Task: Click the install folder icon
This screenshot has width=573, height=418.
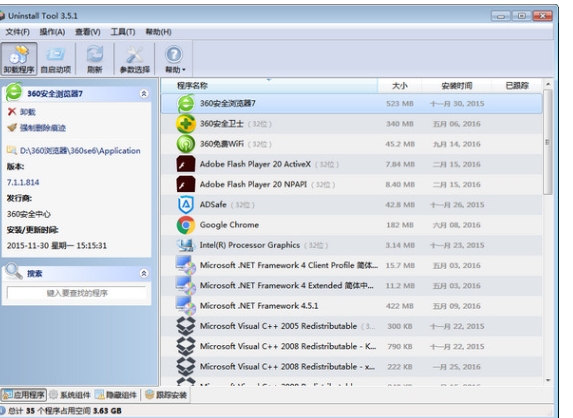Action: (12, 150)
